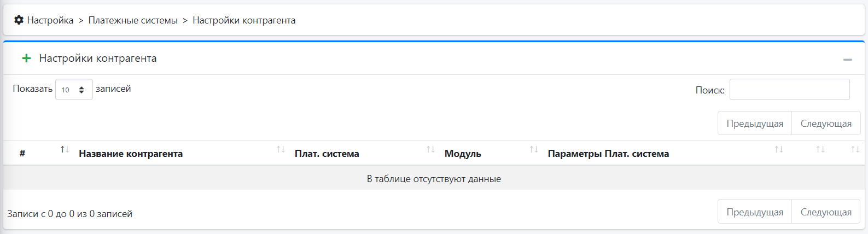Open the records-per-page dropdown showing 10
The height and width of the screenshot is (234, 868).
coord(74,90)
